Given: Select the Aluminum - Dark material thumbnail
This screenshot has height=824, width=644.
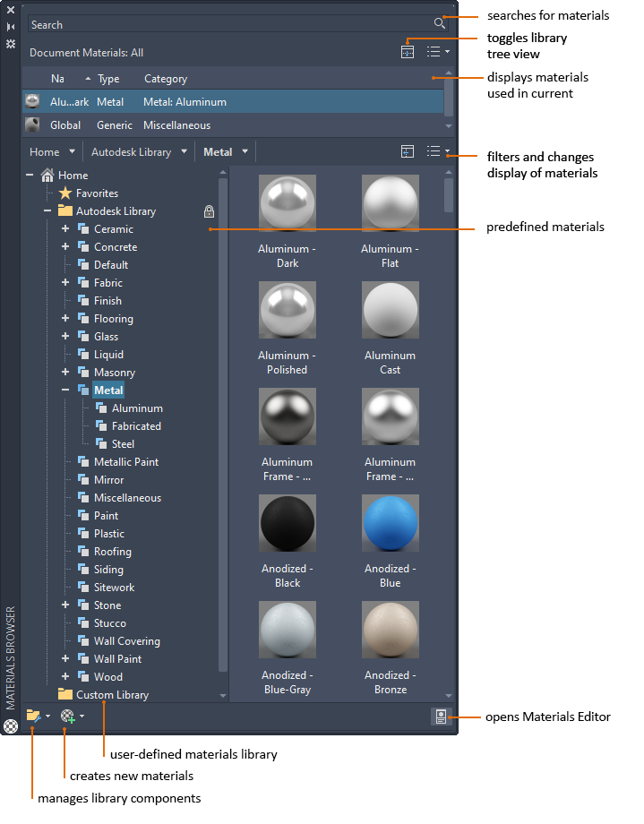Looking at the screenshot, I should pyautogui.click(x=287, y=203).
